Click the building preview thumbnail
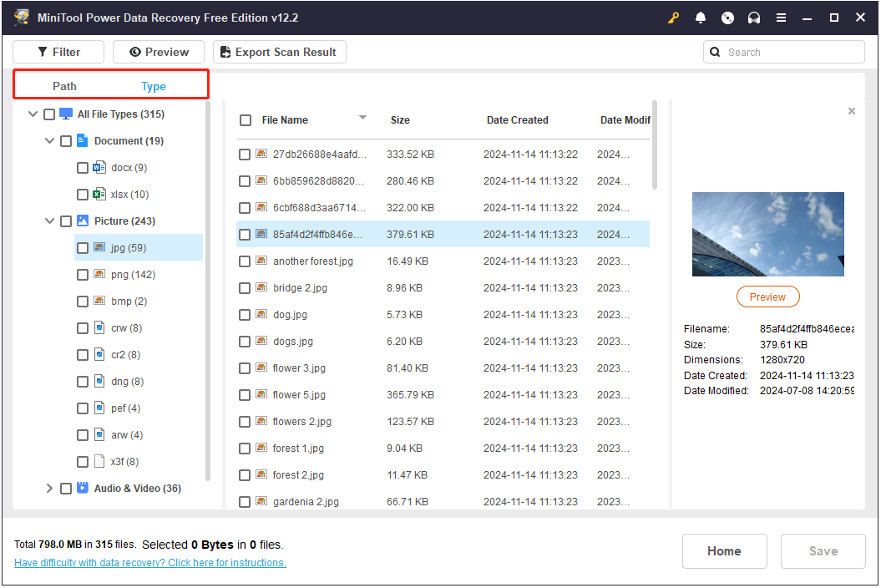 tap(767, 234)
